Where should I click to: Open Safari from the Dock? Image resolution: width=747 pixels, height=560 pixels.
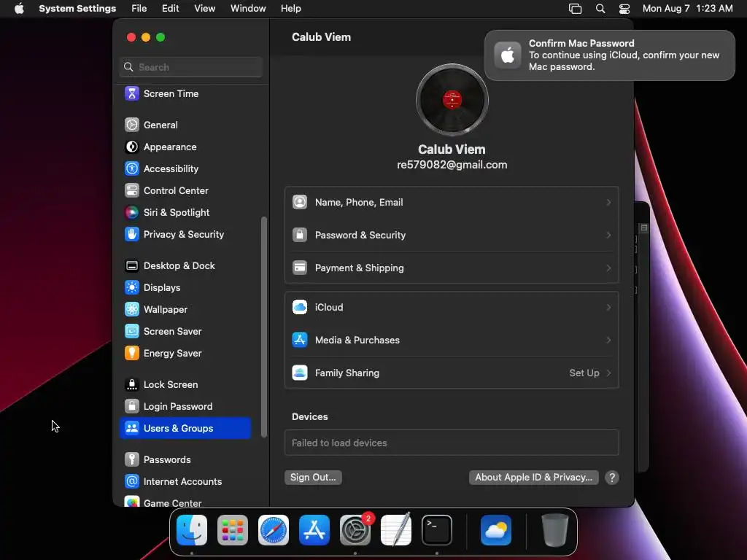[x=274, y=530]
